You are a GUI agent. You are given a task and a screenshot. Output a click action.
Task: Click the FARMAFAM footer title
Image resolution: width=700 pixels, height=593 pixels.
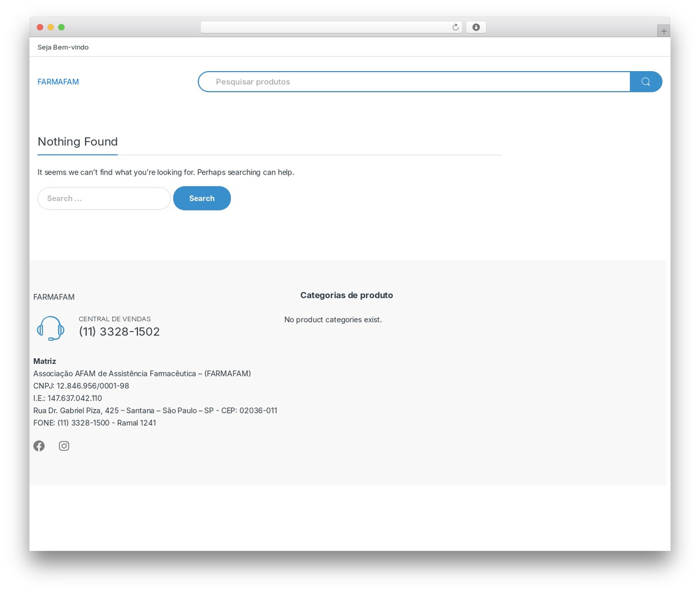point(54,297)
